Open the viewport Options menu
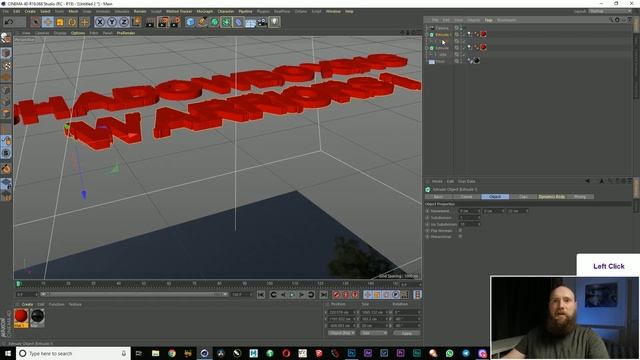This screenshot has height=360, width=640. click(78, 33)
